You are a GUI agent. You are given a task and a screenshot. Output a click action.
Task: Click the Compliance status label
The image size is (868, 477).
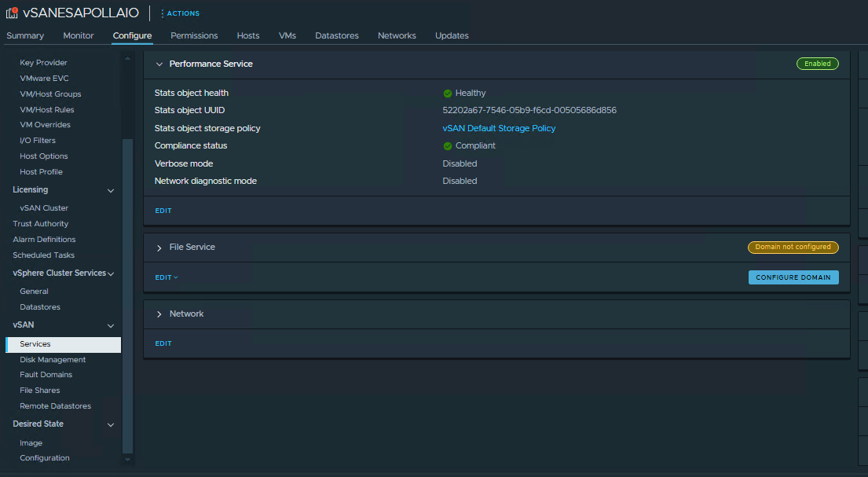[x=191, y=145]
